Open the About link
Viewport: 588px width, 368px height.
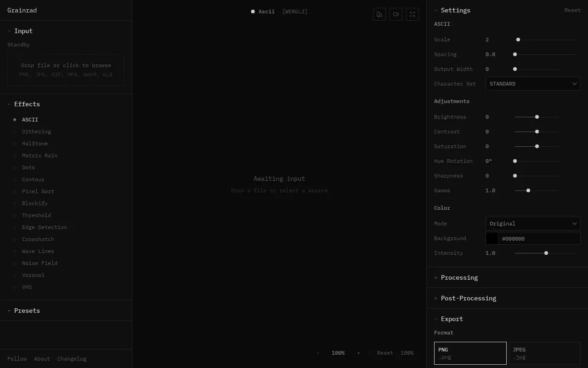42,359
